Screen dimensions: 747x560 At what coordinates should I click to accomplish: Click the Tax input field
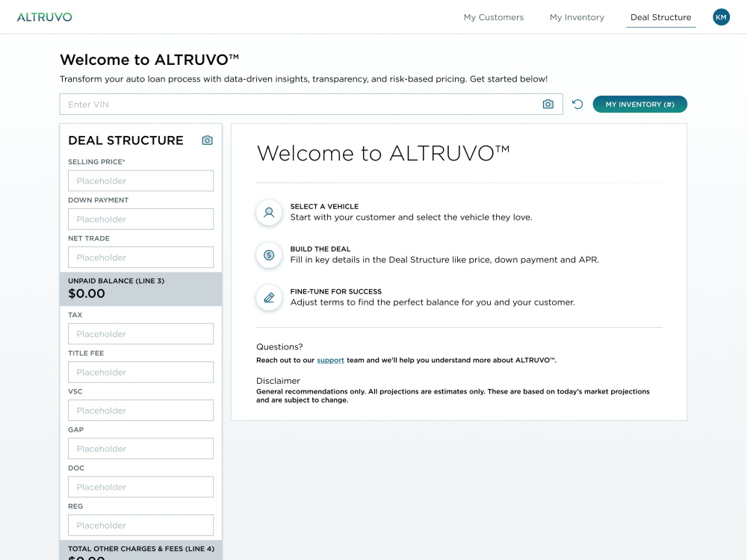pyautogui.click(x=140, y=334)
